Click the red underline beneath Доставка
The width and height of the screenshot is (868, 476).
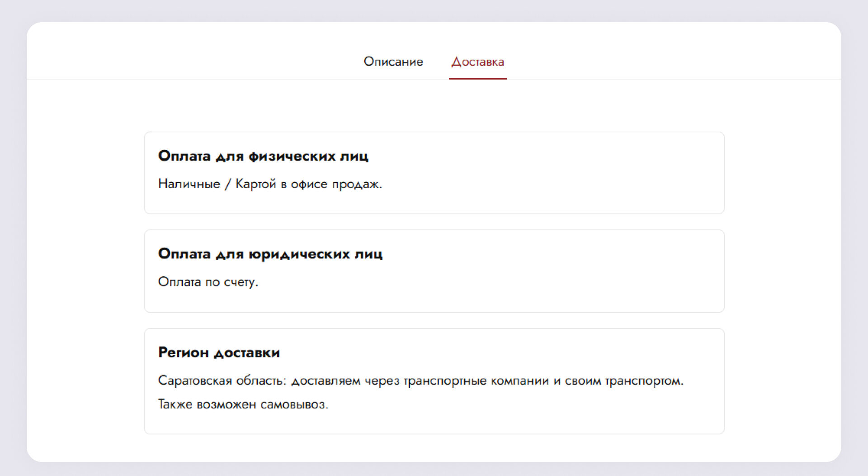[x=477, y=78]
